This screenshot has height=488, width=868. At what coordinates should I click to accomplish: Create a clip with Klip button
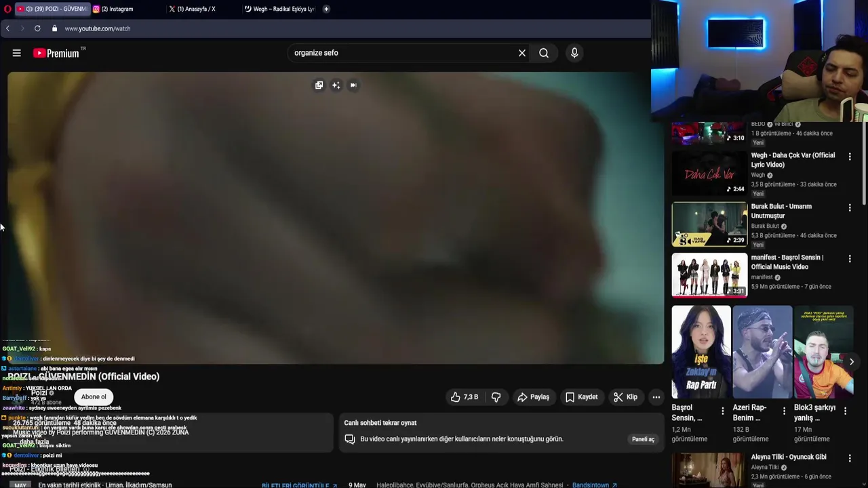(626, 397)
